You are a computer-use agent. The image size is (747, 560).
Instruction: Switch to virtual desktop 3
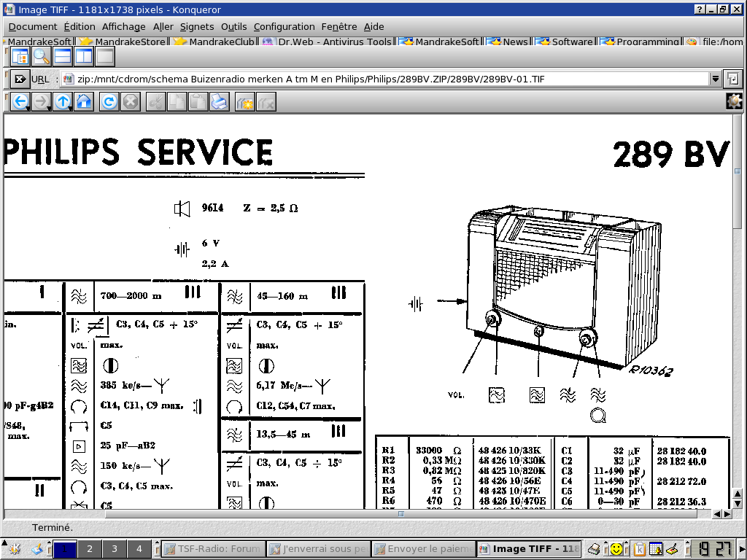115,549
